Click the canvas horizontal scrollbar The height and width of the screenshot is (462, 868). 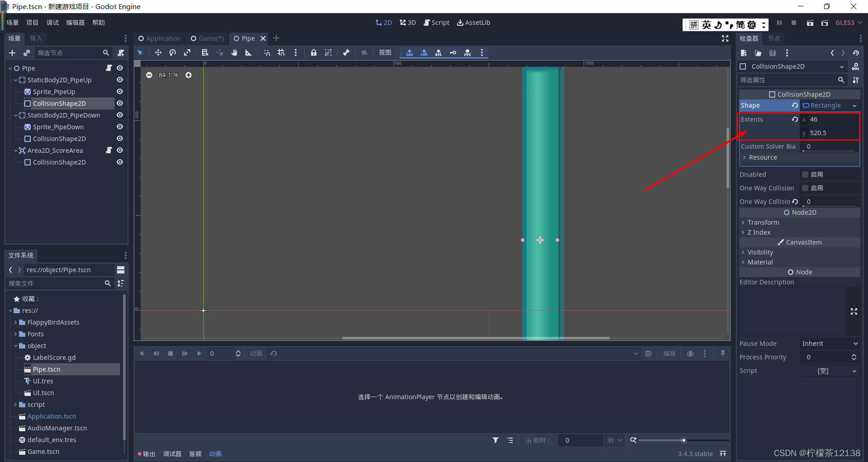coord(476,338)
